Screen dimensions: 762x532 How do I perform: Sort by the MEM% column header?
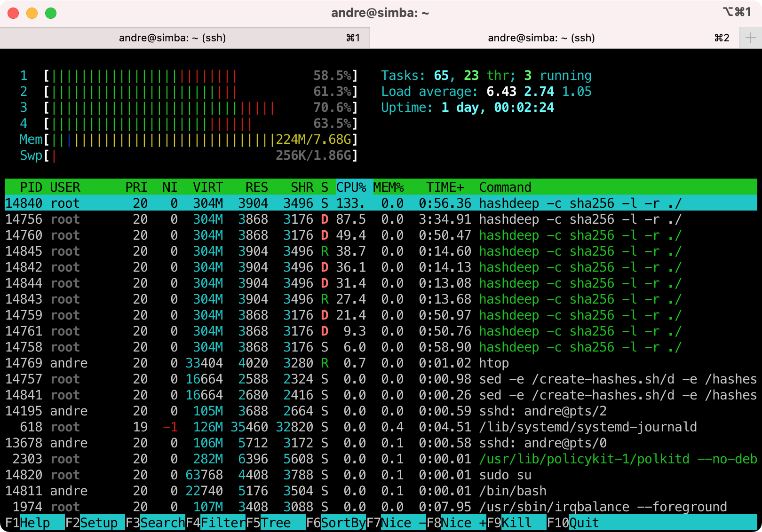(x=389, y=187)
